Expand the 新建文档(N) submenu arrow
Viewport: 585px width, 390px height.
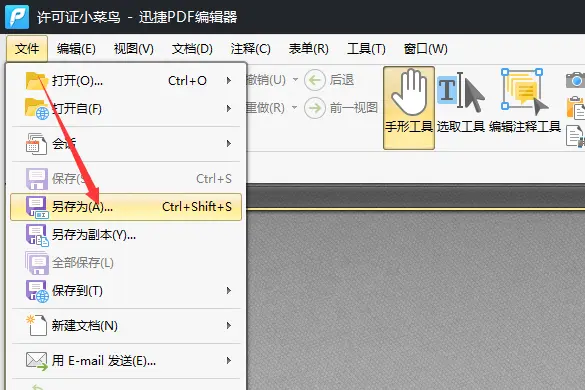pos(229,326)
